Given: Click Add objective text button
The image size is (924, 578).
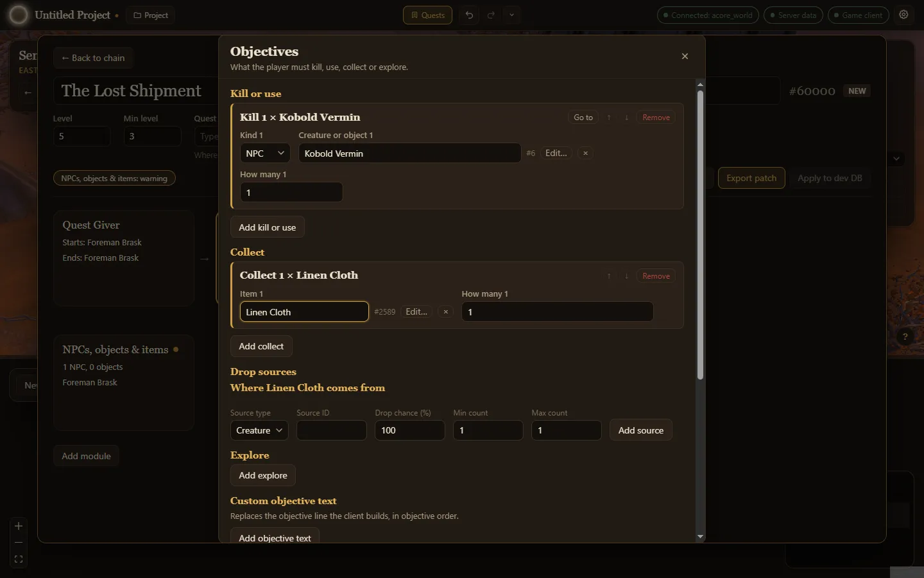Looking at the screenshot, I should 275,537.
